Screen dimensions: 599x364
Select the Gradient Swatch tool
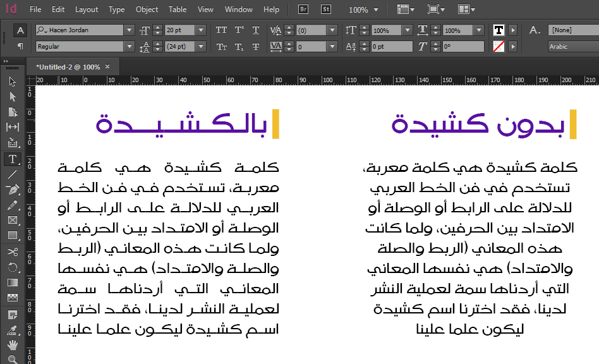pyautogui.click(x=12, y=282)
